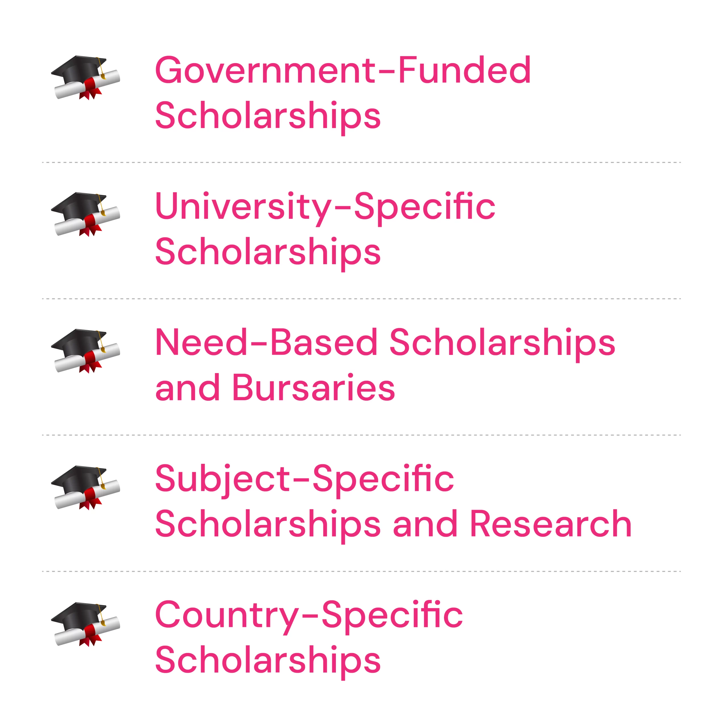
Task: Click the dashed divider above Subject-Specific Scholarships
Action: [x=361, y=435]
